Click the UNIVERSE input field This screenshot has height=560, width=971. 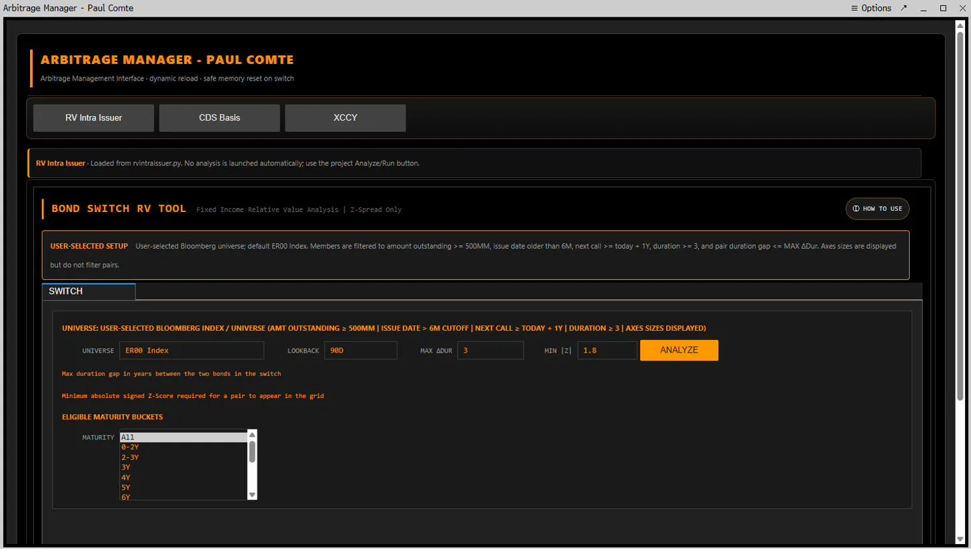tap(191, 350)
